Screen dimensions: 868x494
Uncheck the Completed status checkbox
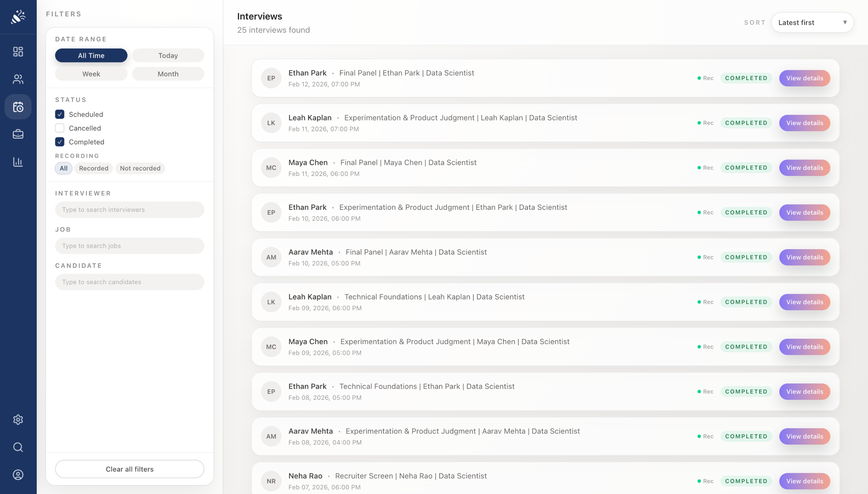coord(60,142)
